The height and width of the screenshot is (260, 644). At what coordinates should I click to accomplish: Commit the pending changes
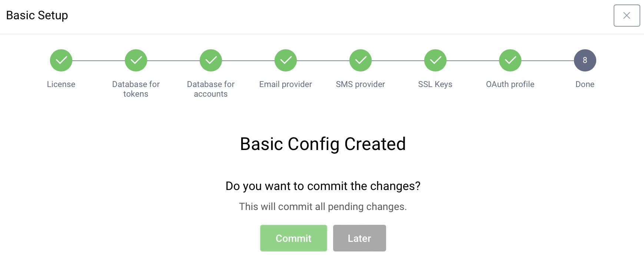coord(293,238)
